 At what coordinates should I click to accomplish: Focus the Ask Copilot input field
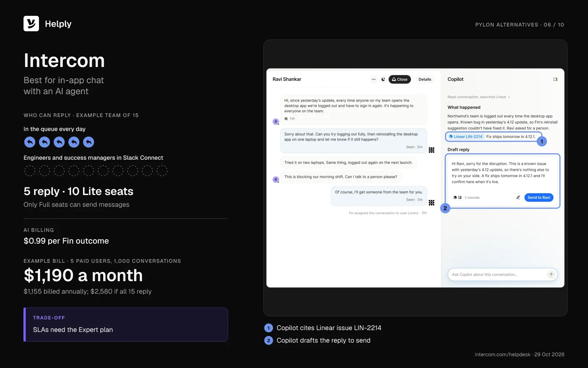502,275
